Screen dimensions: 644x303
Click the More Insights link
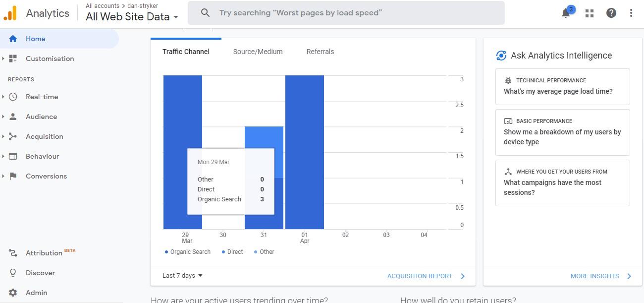click(x=600, y=276)
